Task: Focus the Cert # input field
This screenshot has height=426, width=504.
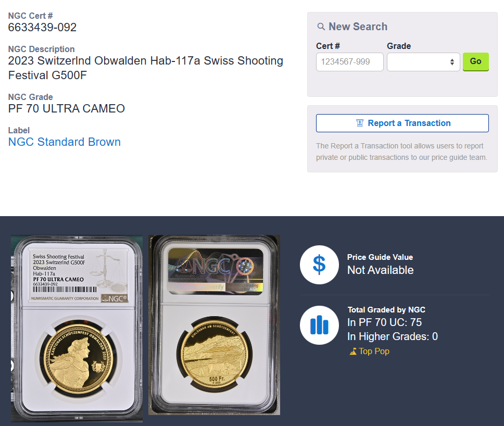Action: click(350, 62)
